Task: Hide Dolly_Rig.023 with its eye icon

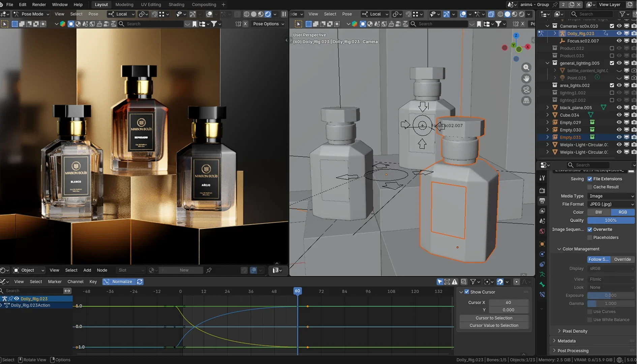Action: click(619, 33)
